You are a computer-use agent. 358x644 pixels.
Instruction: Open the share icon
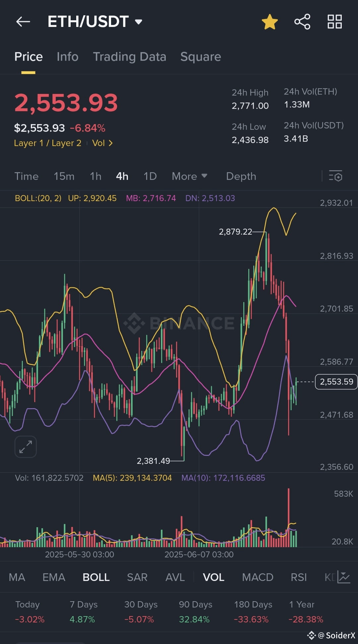(302, 22)
